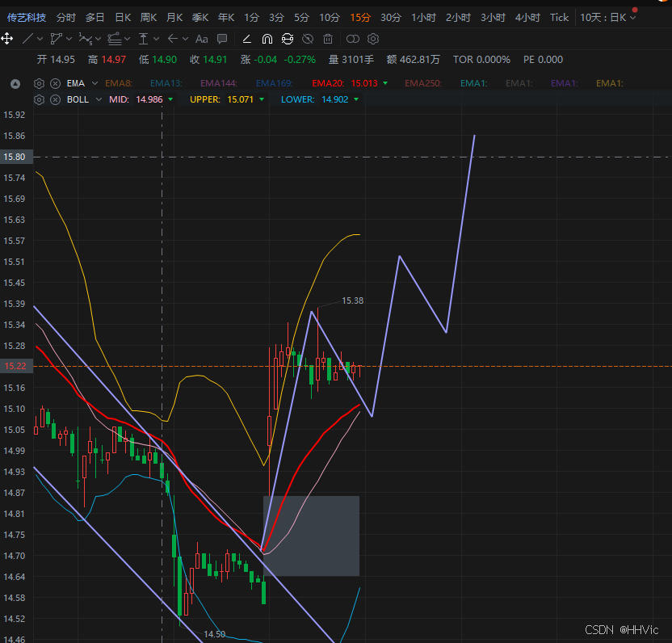
Task: Expand the EMA indicator dropdown
Action: (x=94, y=83)
